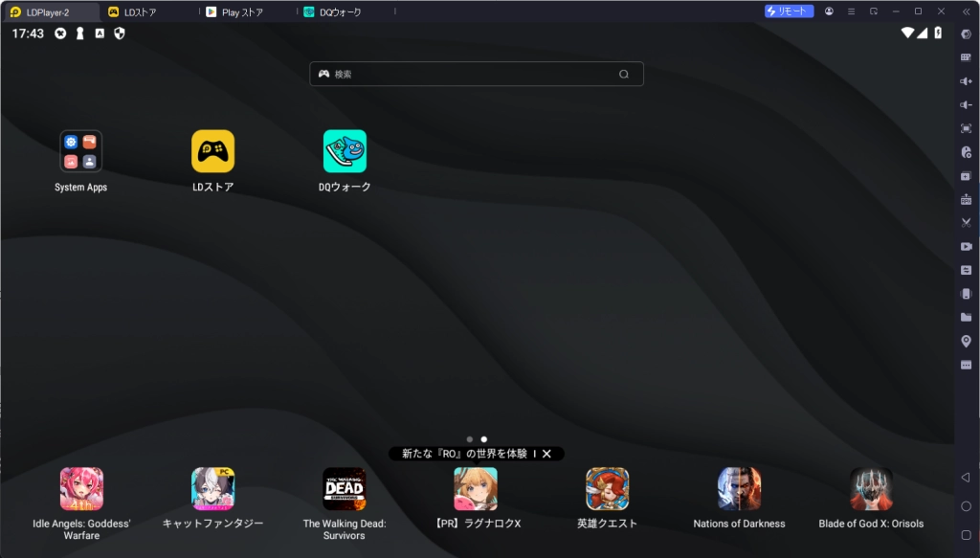The width and height of the screenshot is (980, 558).
Task: Click the Android recent apps square button
Action: click(967, 535)
